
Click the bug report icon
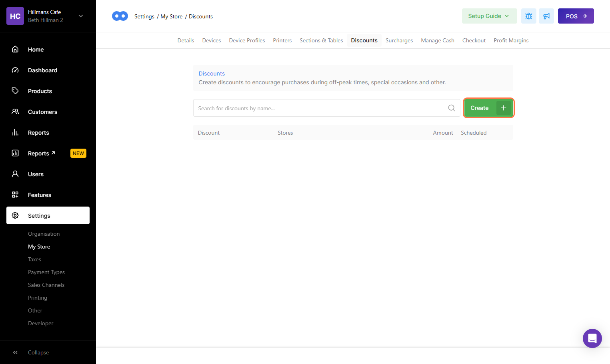pos(528,16)
